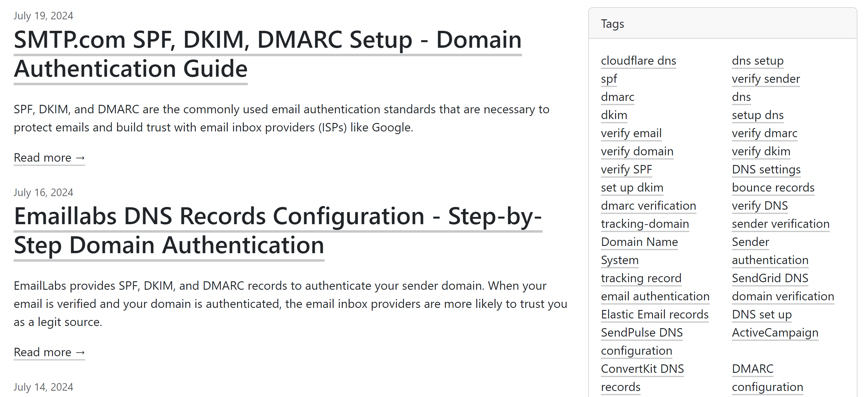Screen dimensions: 868x397
Task: Select the 'verify SPF' tag
Action: pyautogui.click(x=626, y=170)
